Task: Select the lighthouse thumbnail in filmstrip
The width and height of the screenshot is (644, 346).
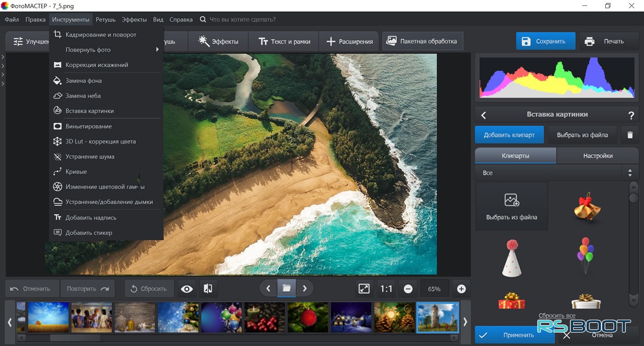Action: pos(438,317)
